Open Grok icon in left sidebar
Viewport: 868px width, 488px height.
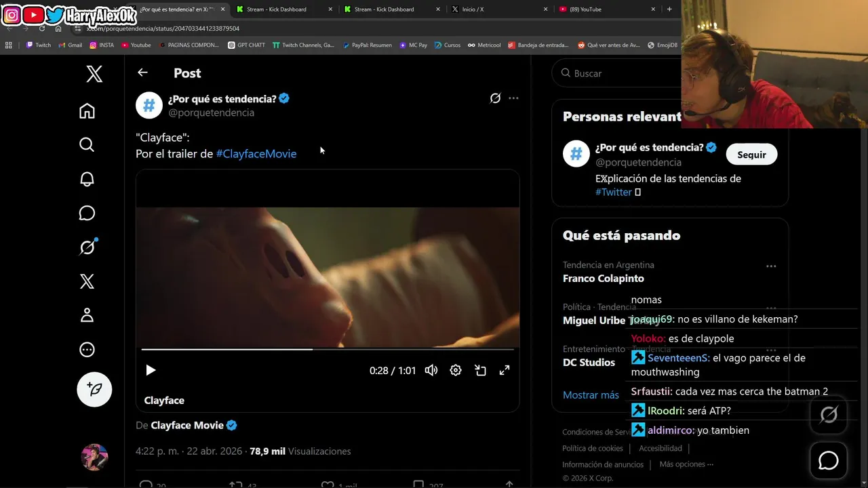pyautogui.click(x=87, y=247)
